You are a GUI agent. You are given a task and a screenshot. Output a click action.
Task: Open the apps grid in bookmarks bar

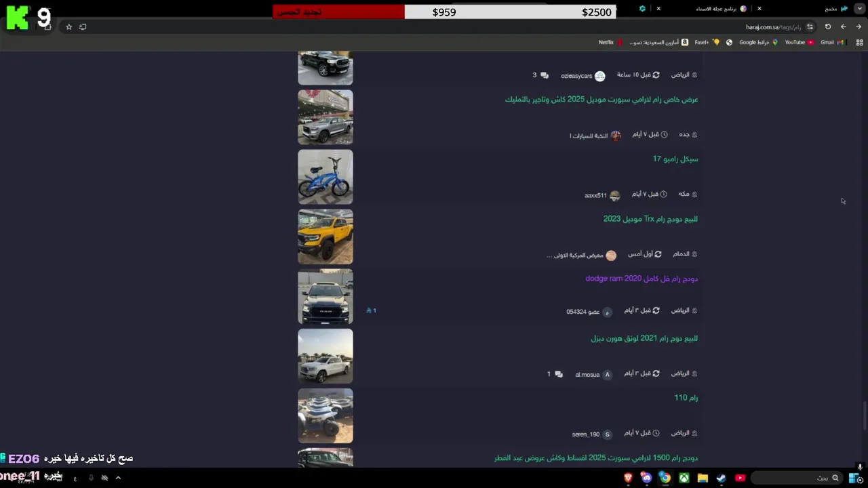pos(860,42)
